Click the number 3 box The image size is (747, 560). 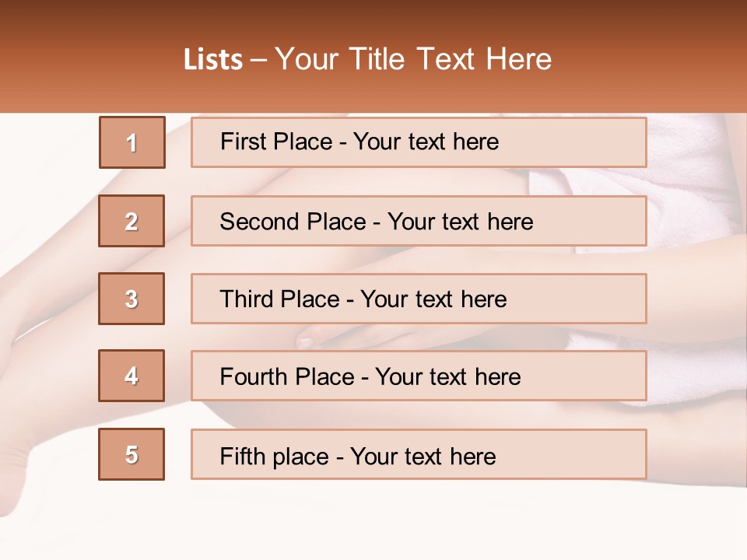point(132,299)
